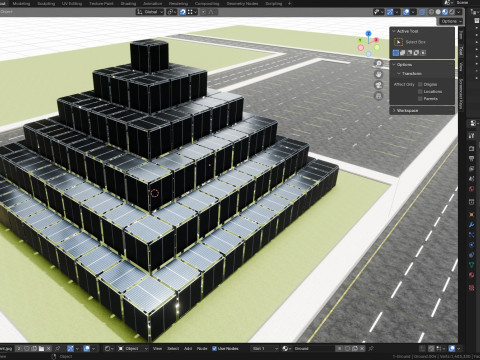This screenshot has height=360, width=480.
Task: Toggle the camera view icon
Action: tap(379, 85)
